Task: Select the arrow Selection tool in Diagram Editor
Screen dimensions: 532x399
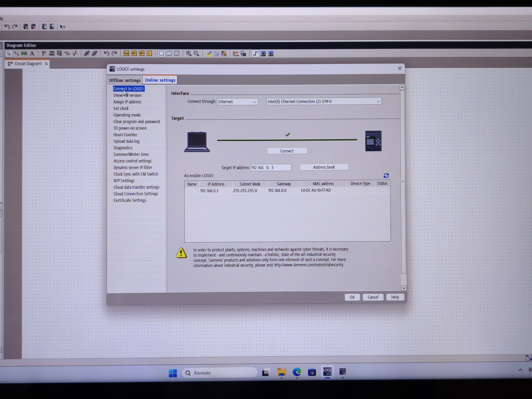Action: click(9, 53)
